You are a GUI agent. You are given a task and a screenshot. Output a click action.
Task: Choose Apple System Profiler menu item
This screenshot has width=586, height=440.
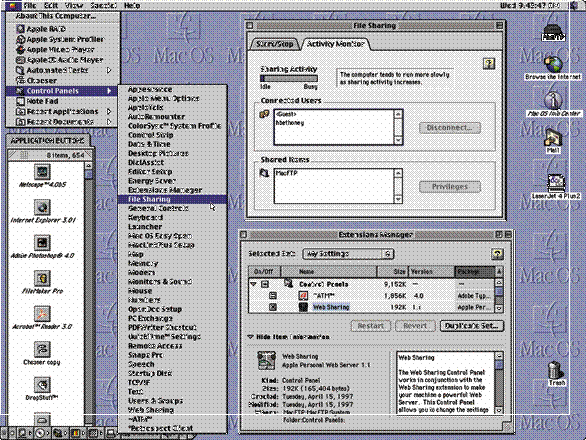point(62,39)
